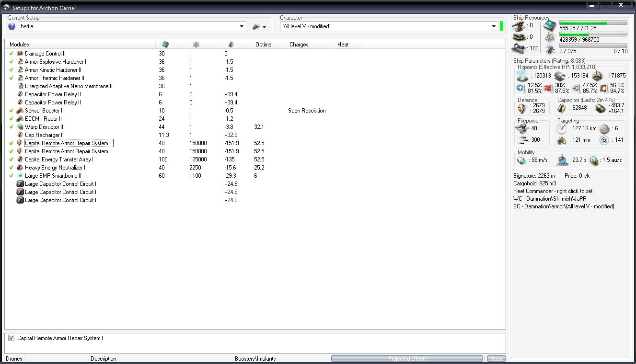636x364 pixels.
Task: Click the CPU icon column header
Action: click(165, 45)
